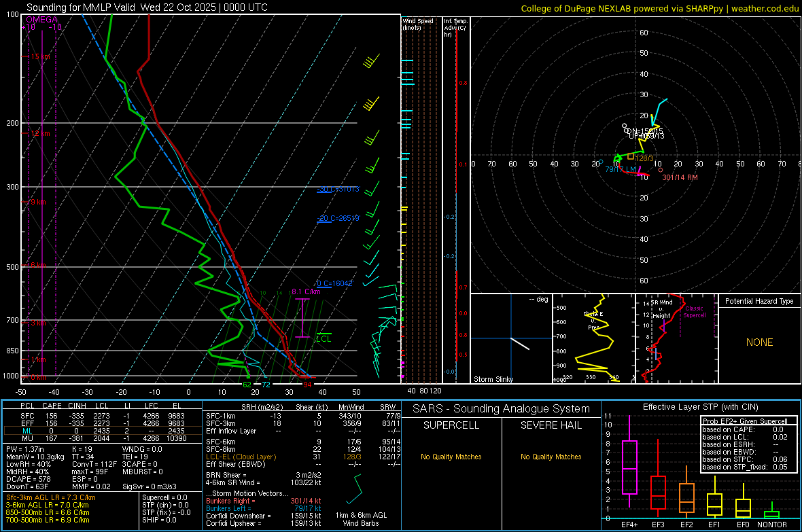Click the CINH column header
802x532 pixels.
click(x=77, y=406)
